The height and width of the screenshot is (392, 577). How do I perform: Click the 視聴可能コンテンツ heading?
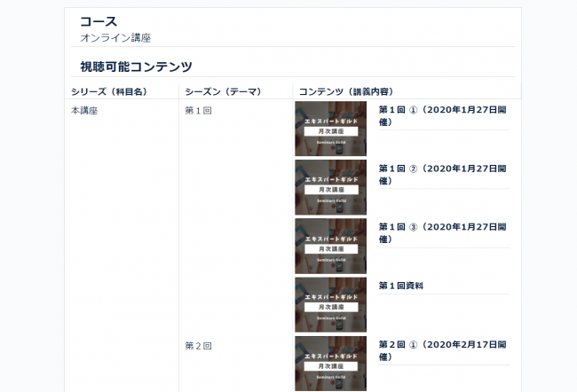coord(136,67)
